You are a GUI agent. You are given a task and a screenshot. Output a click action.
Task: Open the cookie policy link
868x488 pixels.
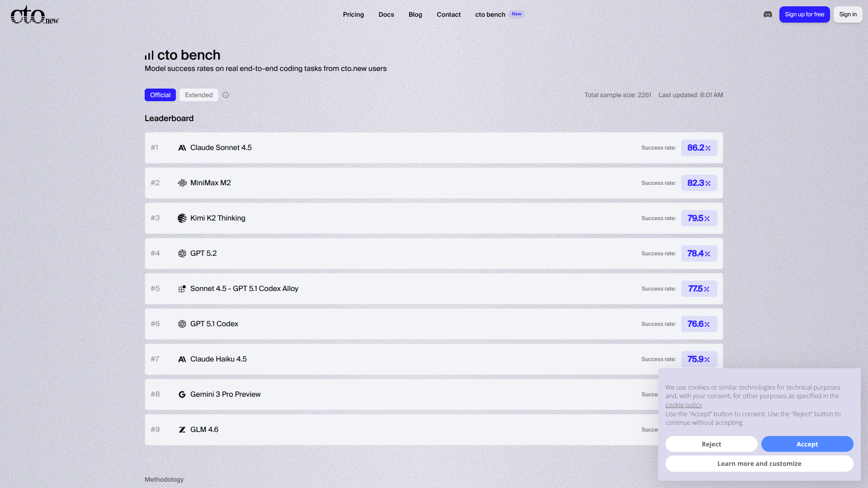coord(683,405)
